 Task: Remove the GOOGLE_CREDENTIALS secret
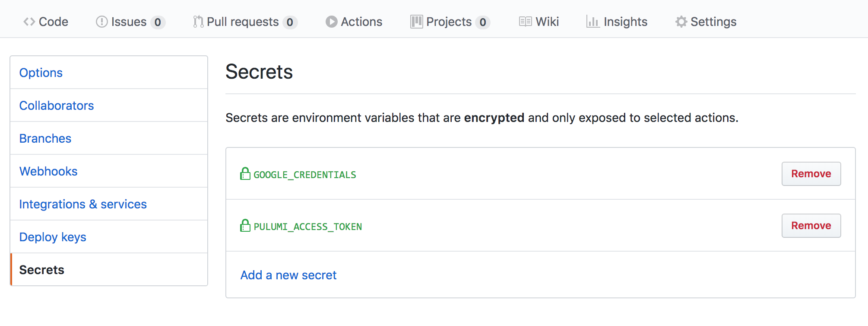click(x=811, y=174)
